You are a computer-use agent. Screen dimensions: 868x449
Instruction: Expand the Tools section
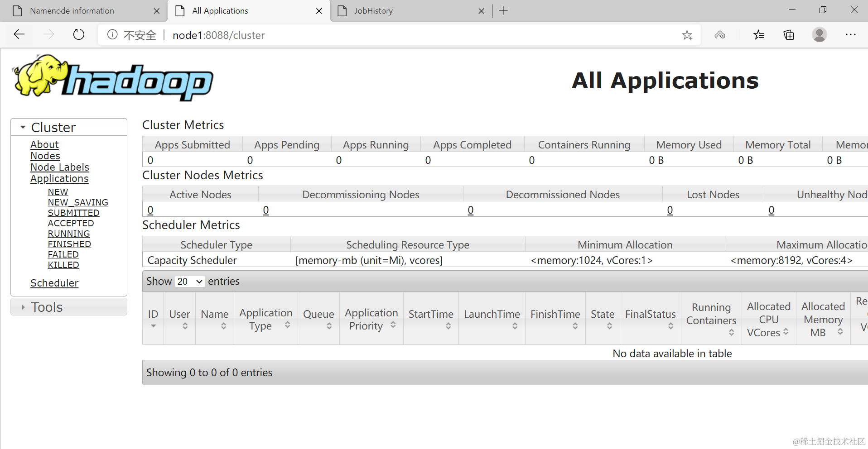pos(22,306)
